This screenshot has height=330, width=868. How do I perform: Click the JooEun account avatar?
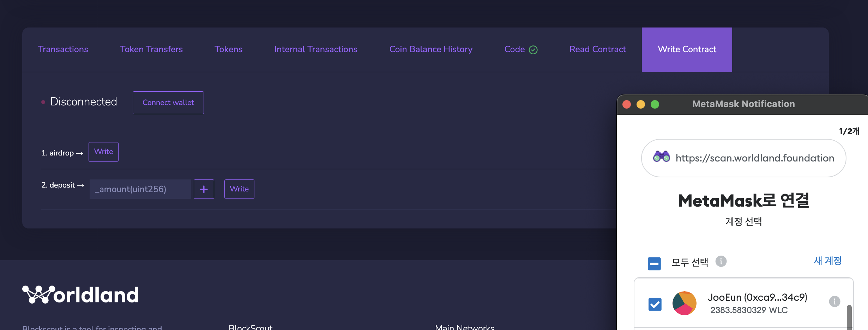(684, 303)
